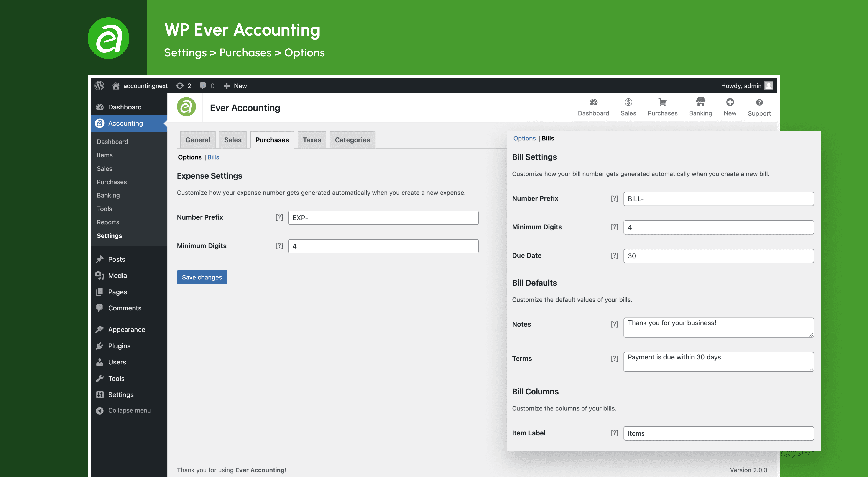Click the WordPress logo in admin bar
The width and height of the screenshot is (868, 477).
99,86
